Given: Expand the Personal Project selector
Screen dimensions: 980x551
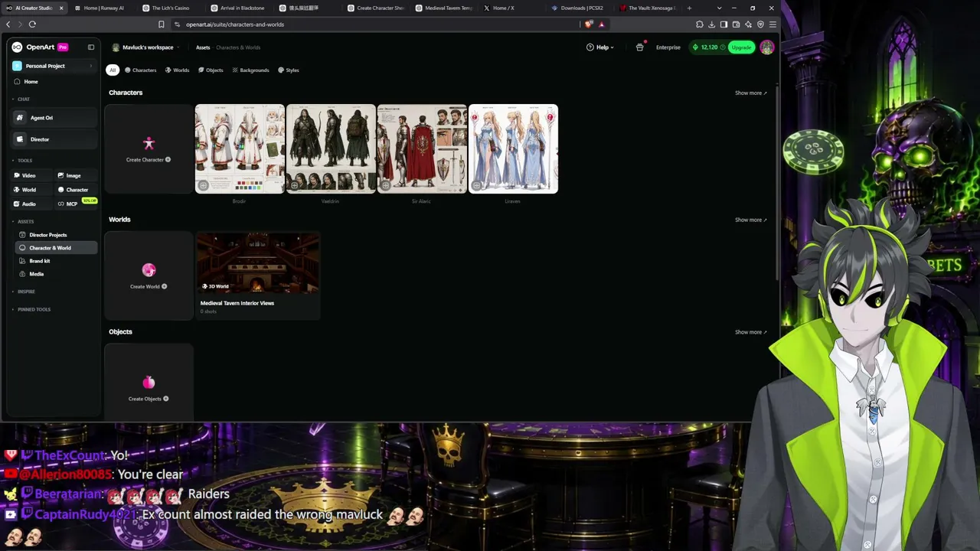Looking at the screenshot, I should [x=53, y=66].
